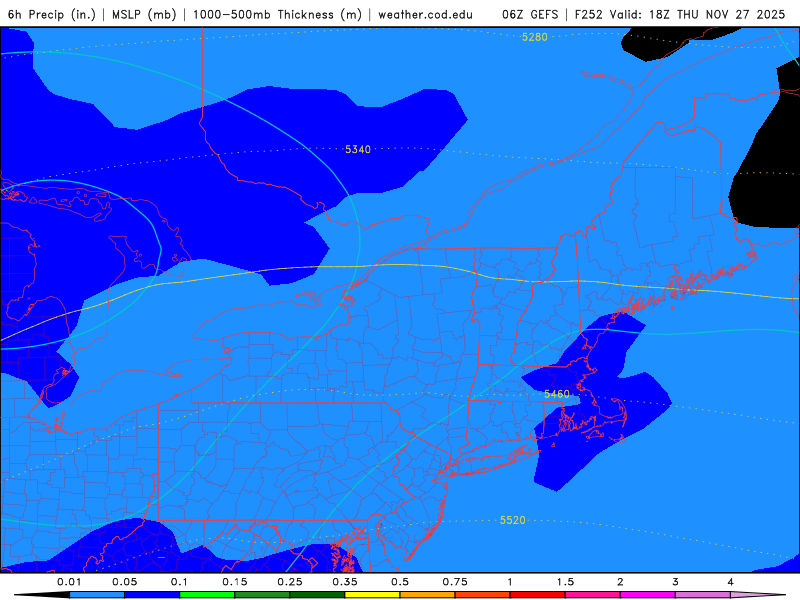The width and height of the screenshot is (800, 600).
Task: Click the legend tick value '3'
Action: pos(676,582)
